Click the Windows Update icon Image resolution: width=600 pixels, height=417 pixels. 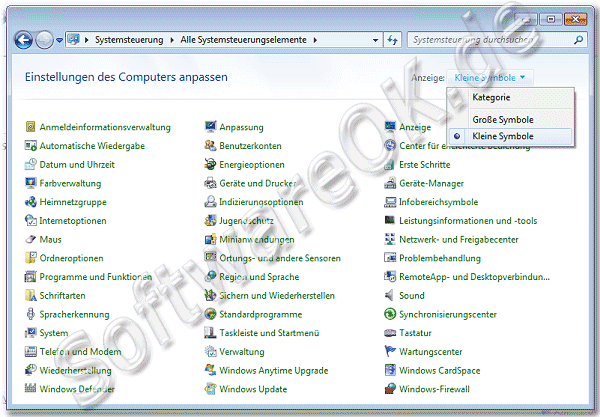(x=210, y=388)
